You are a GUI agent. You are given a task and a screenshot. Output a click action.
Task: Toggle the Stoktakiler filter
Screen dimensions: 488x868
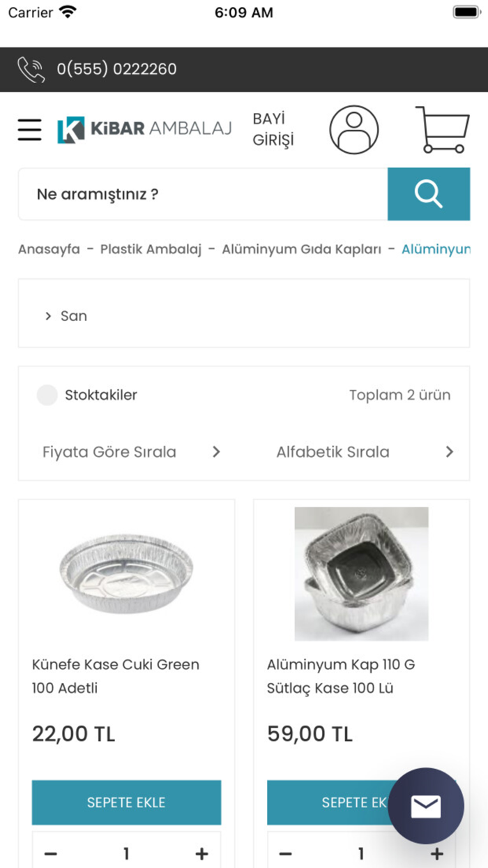click(x=47, y=395)
